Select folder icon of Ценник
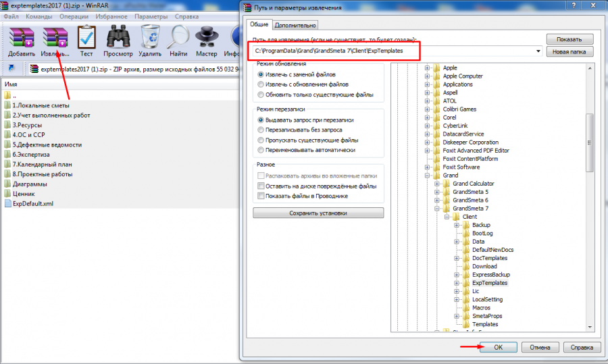608x364 pixels. pos(7,193)
